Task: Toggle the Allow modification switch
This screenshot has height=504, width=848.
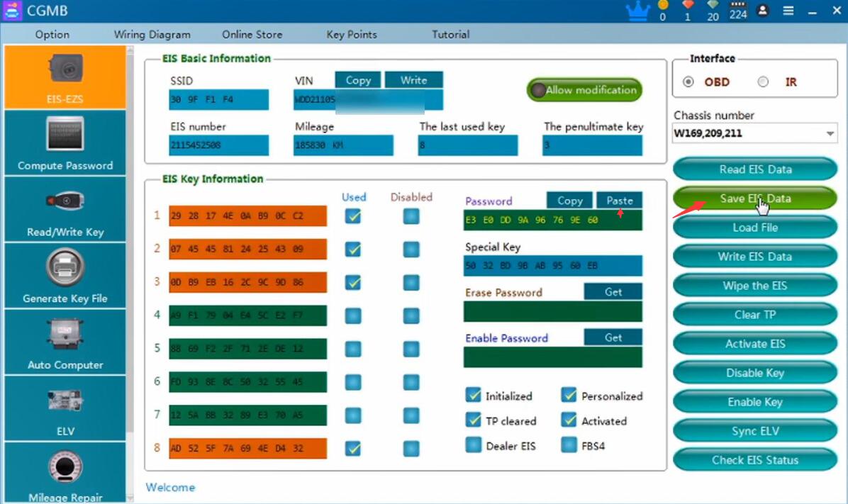Action: [x=584, y=90]
